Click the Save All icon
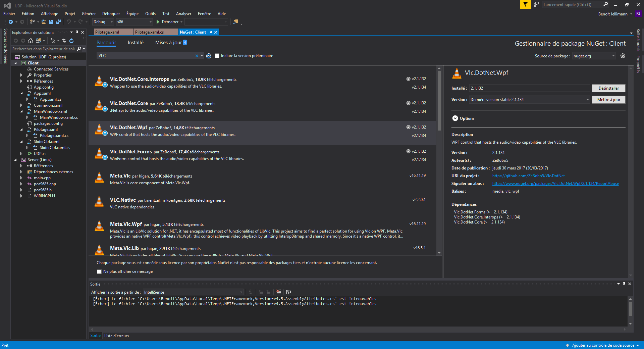Viewport: 644px width, 349px height. (x=59, y=22)
